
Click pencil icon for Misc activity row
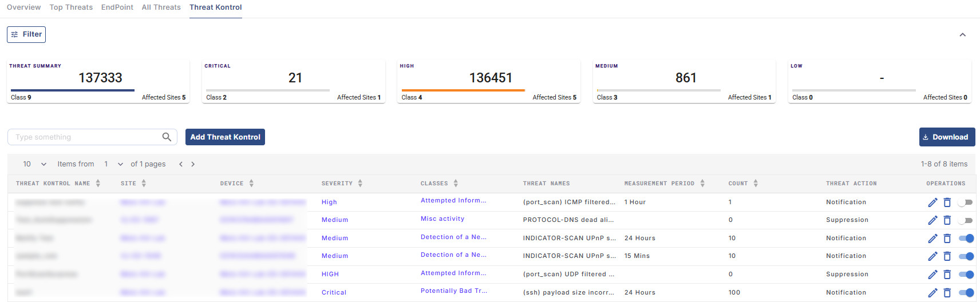coord(932,220)
